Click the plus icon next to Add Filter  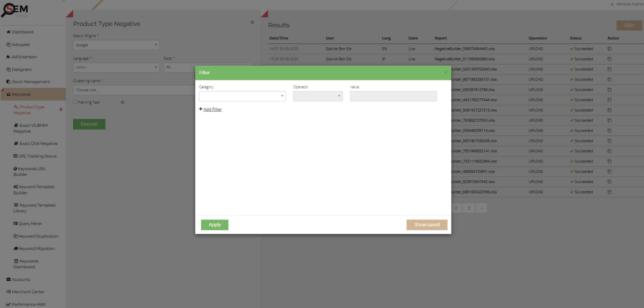201,109
